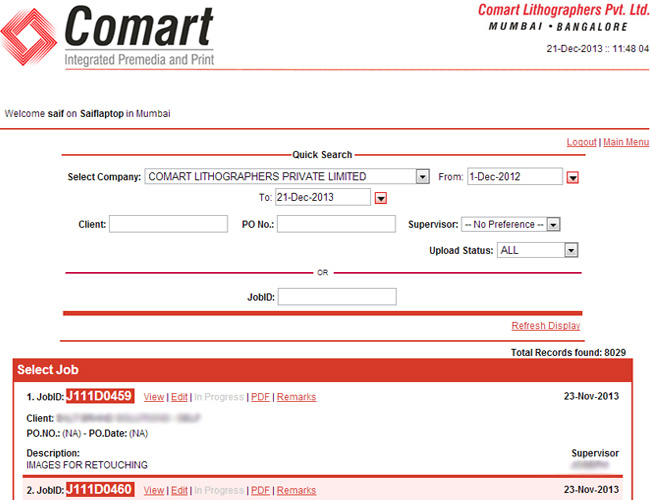The width and height of the screenshot is (650, 500).
Task: Expand the Select Company dropdown
Action: 422,177
